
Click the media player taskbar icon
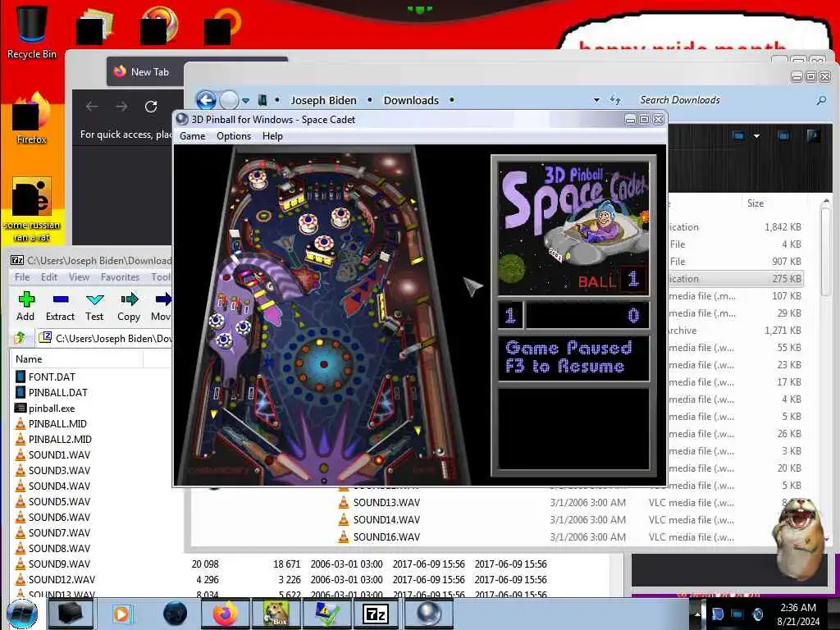[121, 614]
